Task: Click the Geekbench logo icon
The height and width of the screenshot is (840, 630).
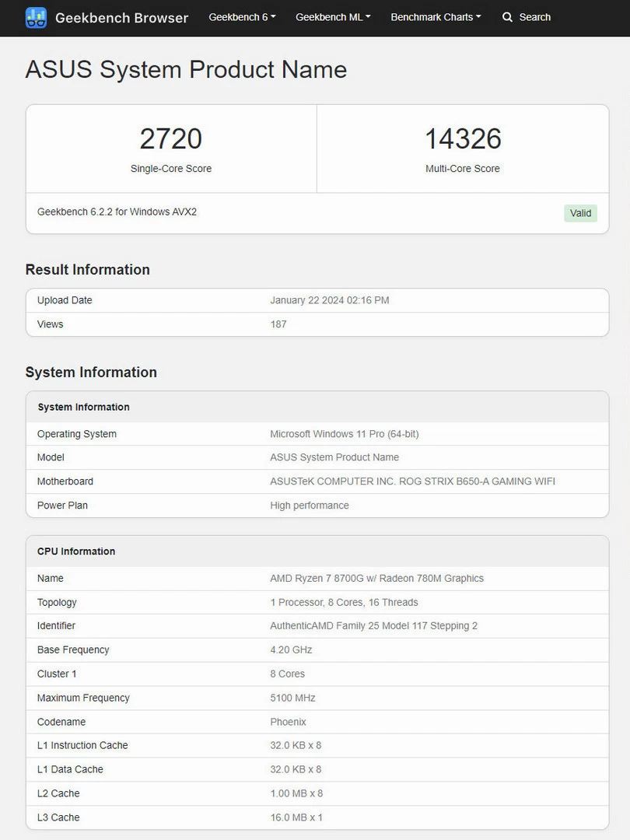Action: 36,17
